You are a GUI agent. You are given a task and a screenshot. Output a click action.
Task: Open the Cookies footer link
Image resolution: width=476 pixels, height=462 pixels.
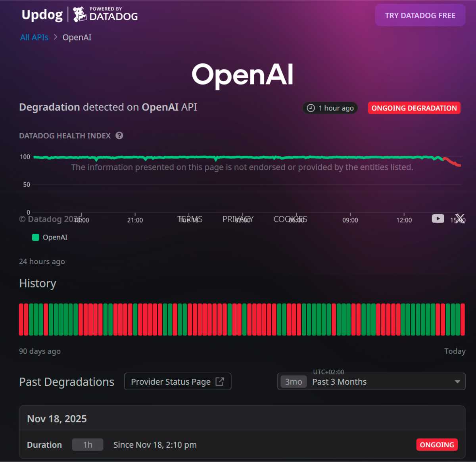(x=290, y=219)
